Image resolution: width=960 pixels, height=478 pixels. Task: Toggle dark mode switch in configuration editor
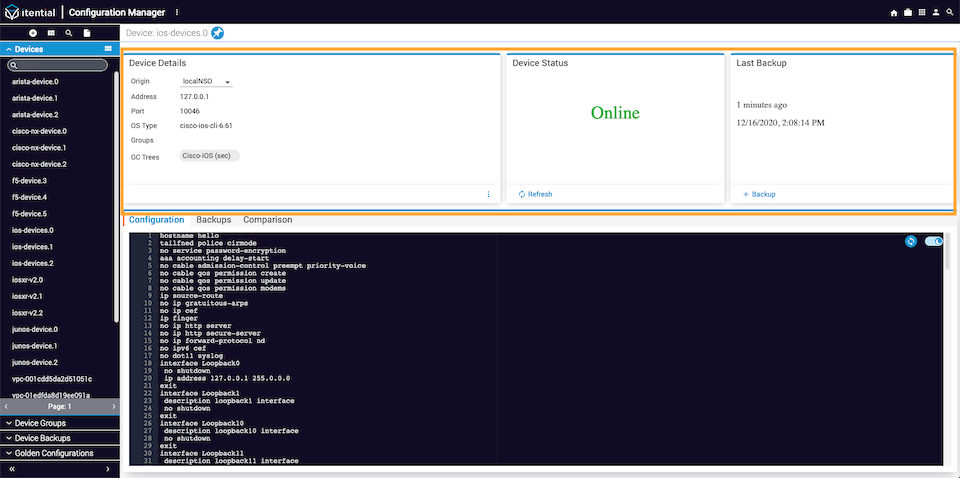tap(934, 242)
